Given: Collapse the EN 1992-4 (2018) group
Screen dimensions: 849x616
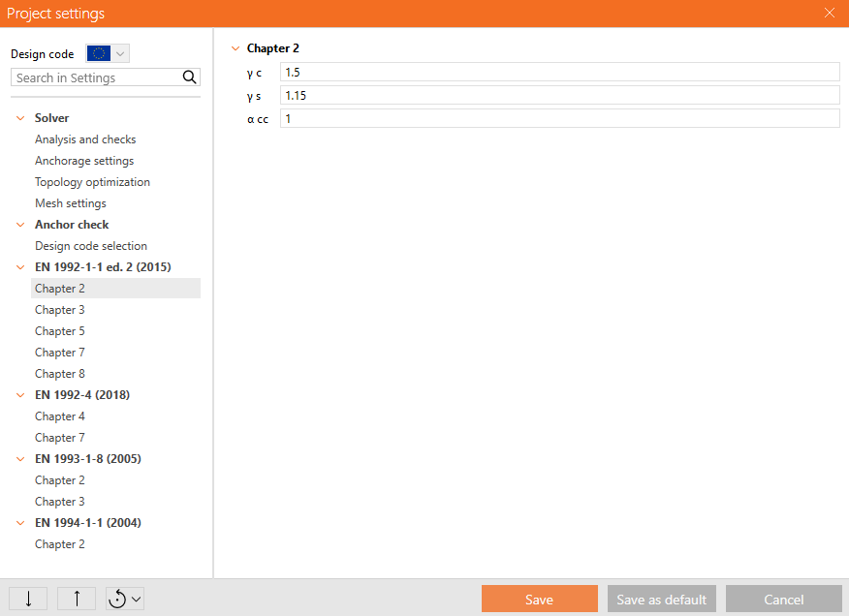Looking at the screenshot, I should click(20, 395).
